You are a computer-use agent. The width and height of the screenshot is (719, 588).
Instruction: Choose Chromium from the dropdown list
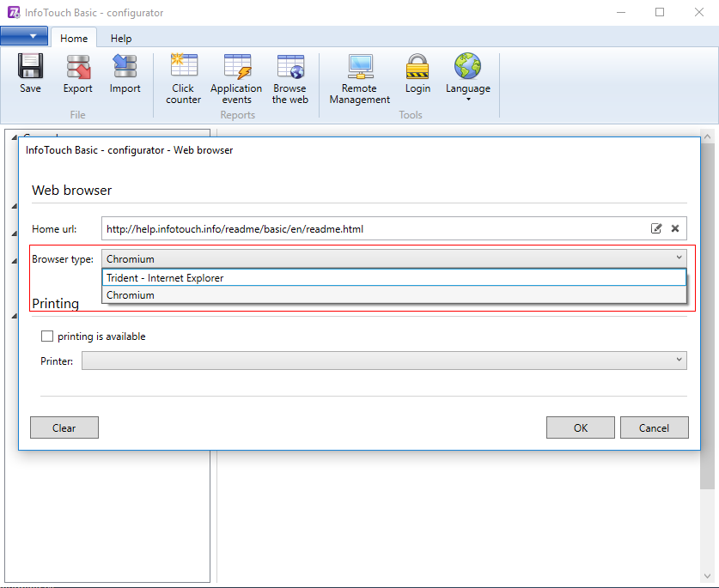[394, 295]
